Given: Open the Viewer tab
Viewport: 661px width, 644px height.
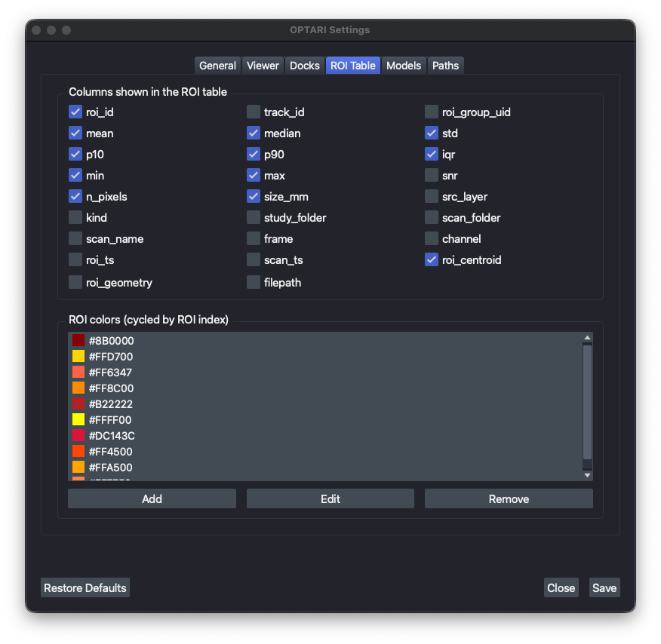Looking at the screenshot, I should [263, 66].
